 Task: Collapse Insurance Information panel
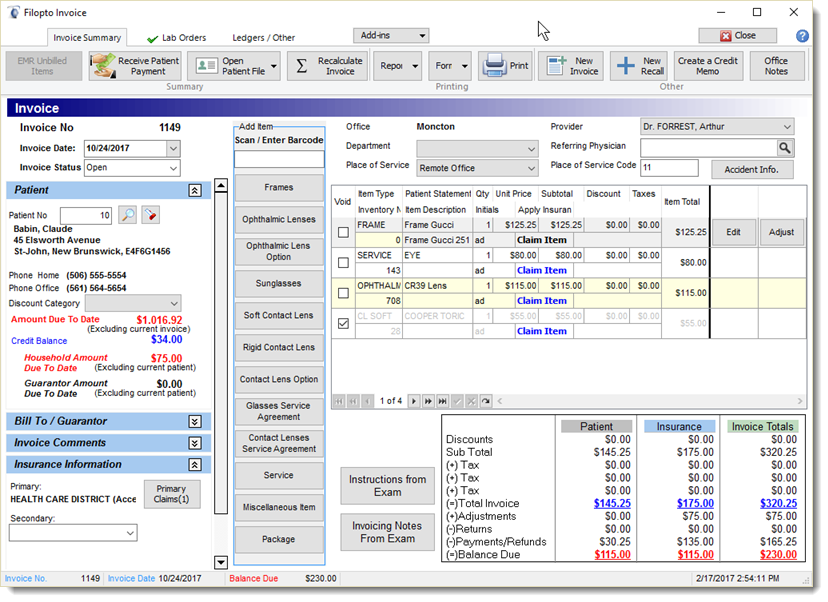195,465
